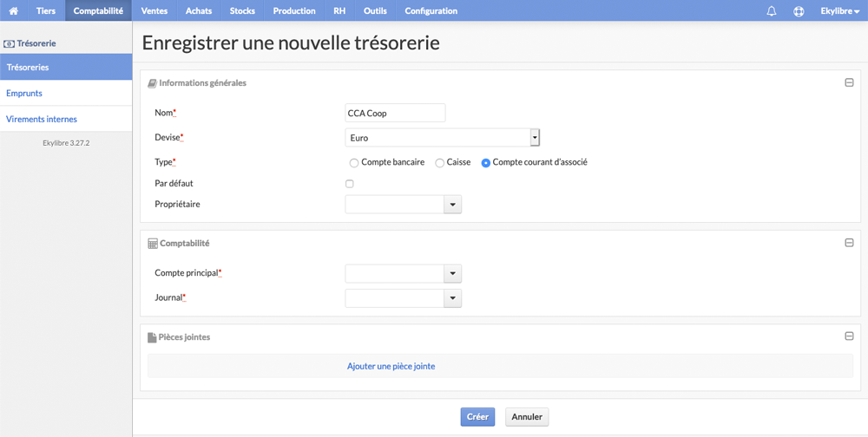Select Compte bancaire type

(x=354, y=163)
